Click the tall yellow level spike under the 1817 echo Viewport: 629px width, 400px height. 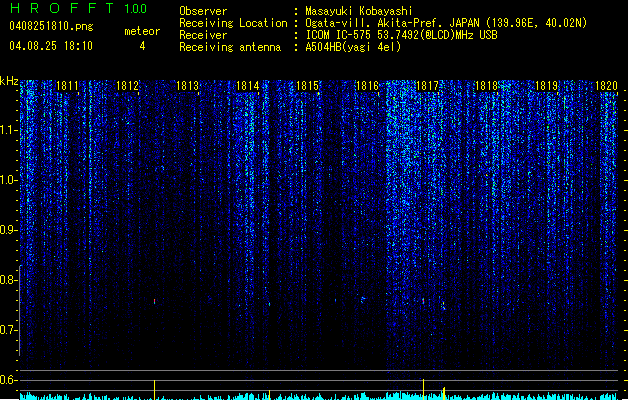[x=423, y=389]
